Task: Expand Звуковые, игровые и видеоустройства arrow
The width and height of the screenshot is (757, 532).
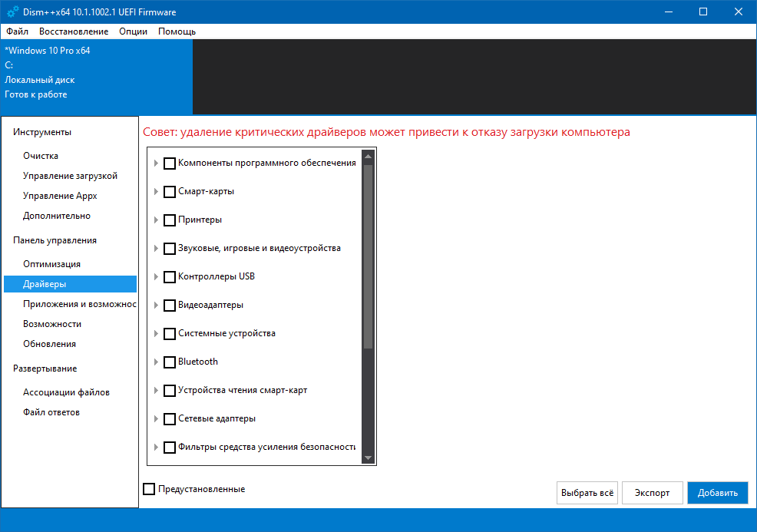Action: [x=157, y=249]
